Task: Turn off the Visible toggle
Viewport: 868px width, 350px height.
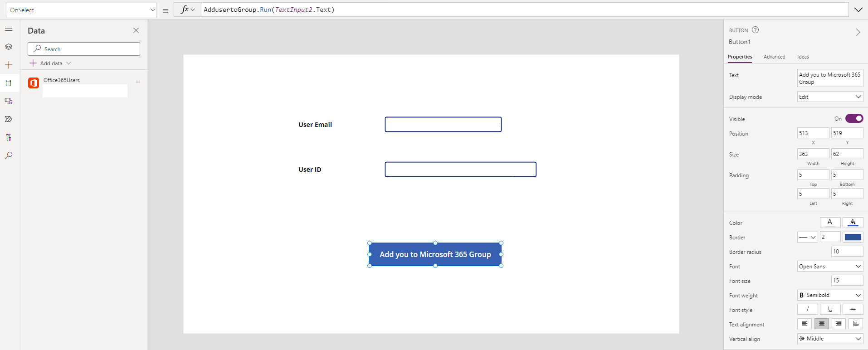Action: [x=854, y=118]
